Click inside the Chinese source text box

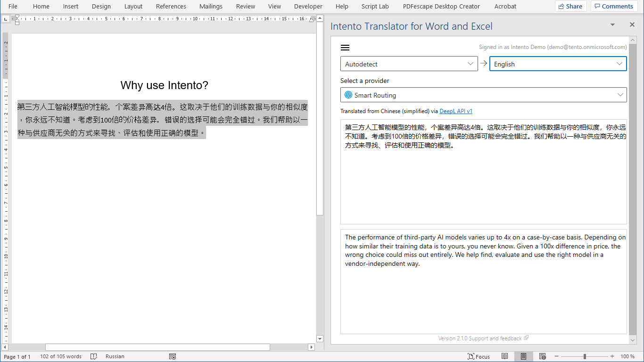(484, 172)
